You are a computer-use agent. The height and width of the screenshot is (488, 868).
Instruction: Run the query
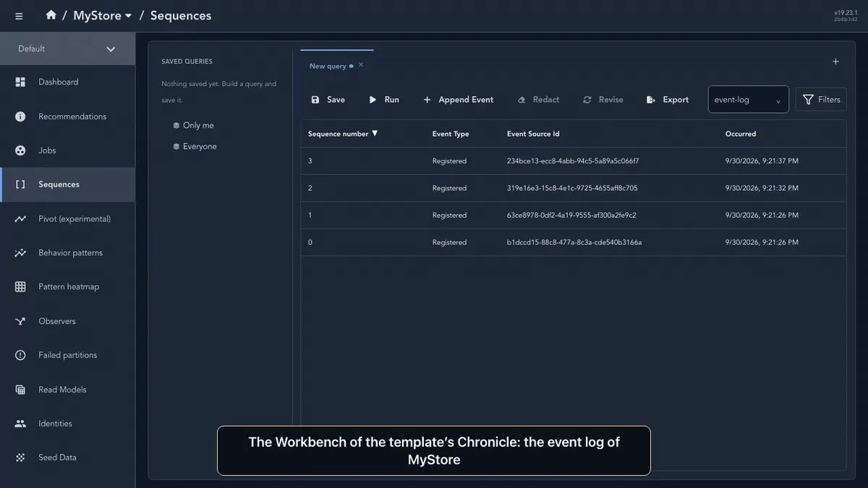pos(384,100)
